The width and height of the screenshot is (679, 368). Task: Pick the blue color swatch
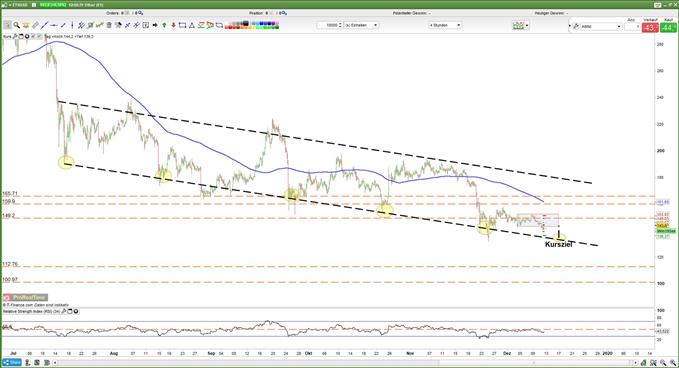[x=262, y=23]
